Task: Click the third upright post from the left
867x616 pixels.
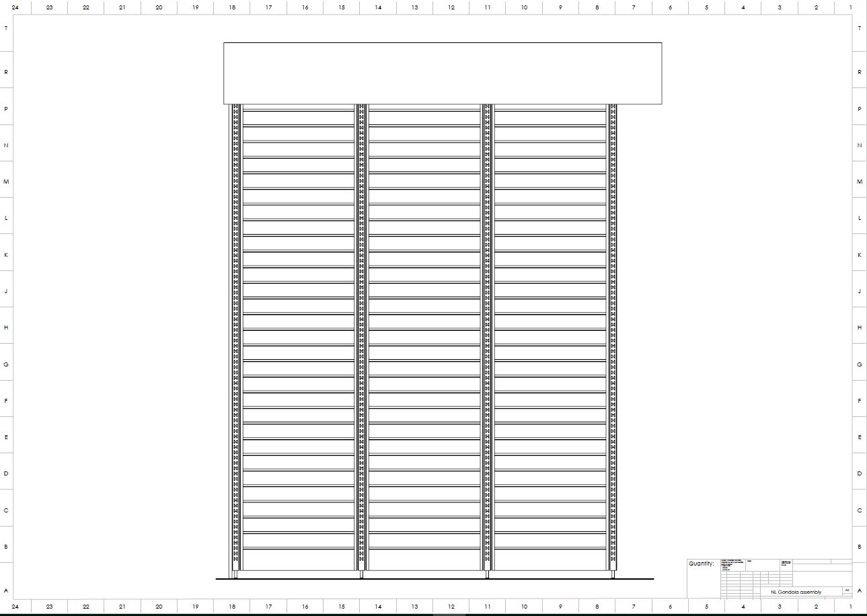Action: click(487, 336)
